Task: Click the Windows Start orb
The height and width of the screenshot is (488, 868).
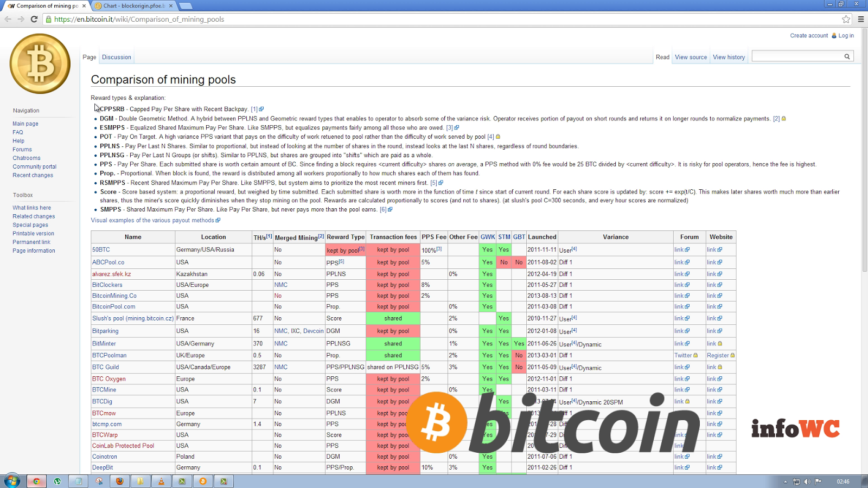Action: [x=12, y=481]
